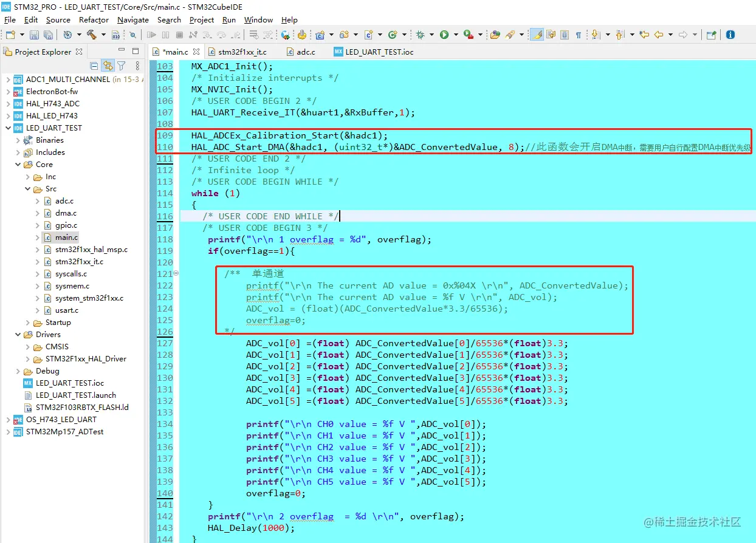
Task: Close the Project Explorer view
Action: pos(80,52)
